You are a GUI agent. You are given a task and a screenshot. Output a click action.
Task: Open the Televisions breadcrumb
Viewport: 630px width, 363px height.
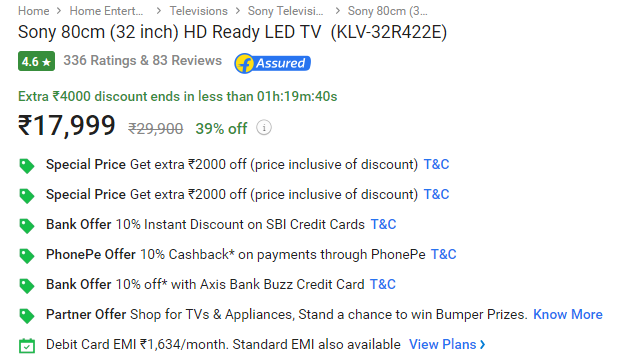(x=198, y=11)
